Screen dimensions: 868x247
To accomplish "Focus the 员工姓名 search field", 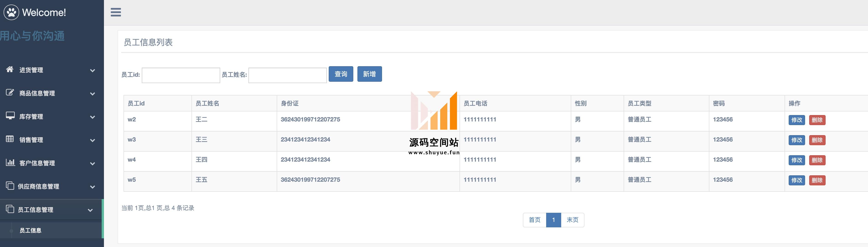I will pyautogui.click(x=287, y=75).
